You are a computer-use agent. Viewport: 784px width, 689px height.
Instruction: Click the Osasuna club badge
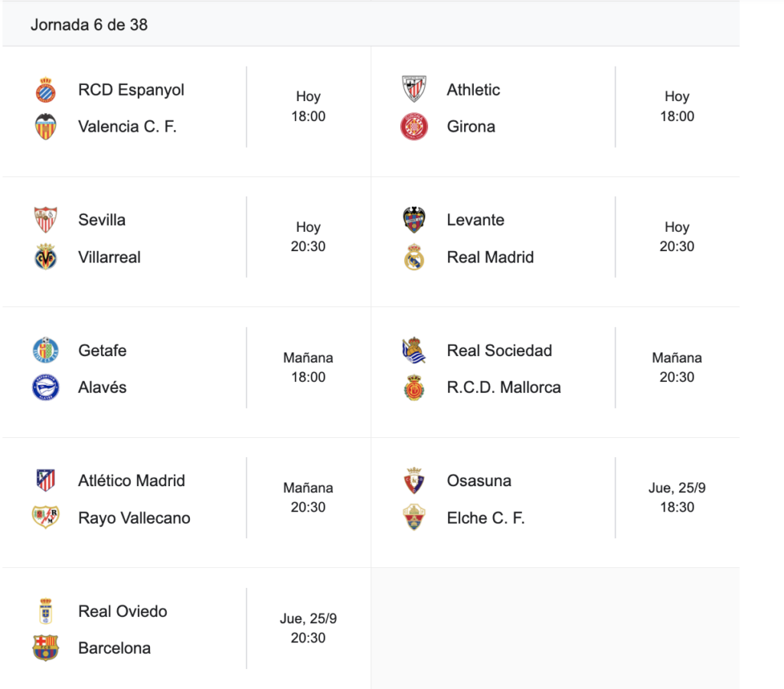(414, 481)
